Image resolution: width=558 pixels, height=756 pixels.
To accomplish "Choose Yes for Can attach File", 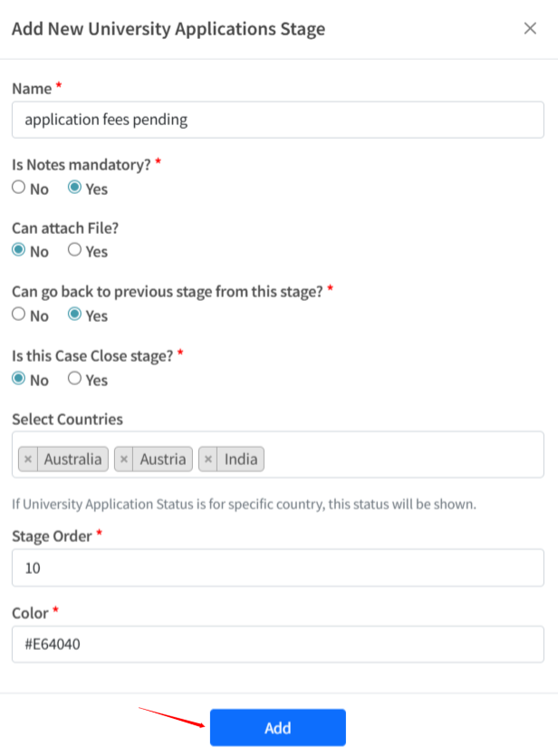I will pyautogui.click(x=75, y=250).
